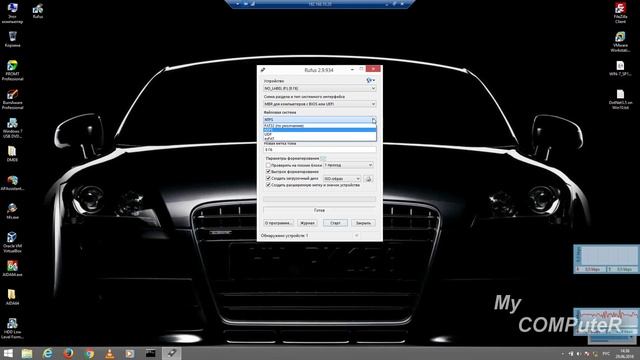Click the select ISO image disc icon
This screenshot has height=360, width=640.
coord(368,179)
